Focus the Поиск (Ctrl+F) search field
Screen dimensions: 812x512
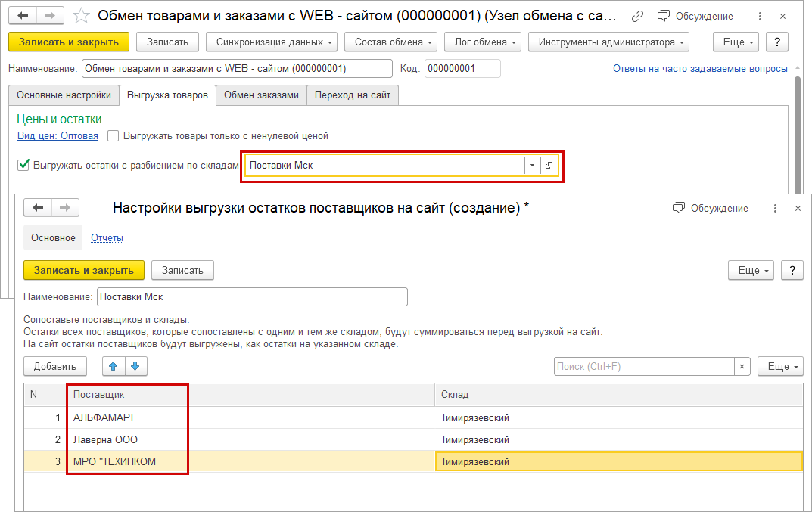pos(644,367)
